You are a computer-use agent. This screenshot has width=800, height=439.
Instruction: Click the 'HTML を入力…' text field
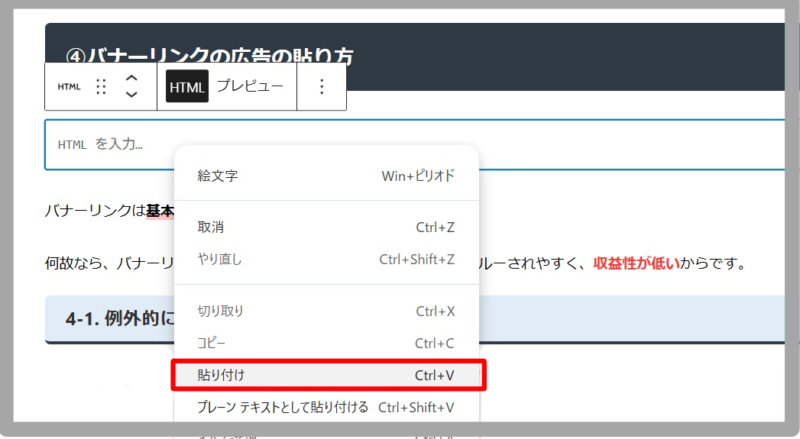(110, 144)
